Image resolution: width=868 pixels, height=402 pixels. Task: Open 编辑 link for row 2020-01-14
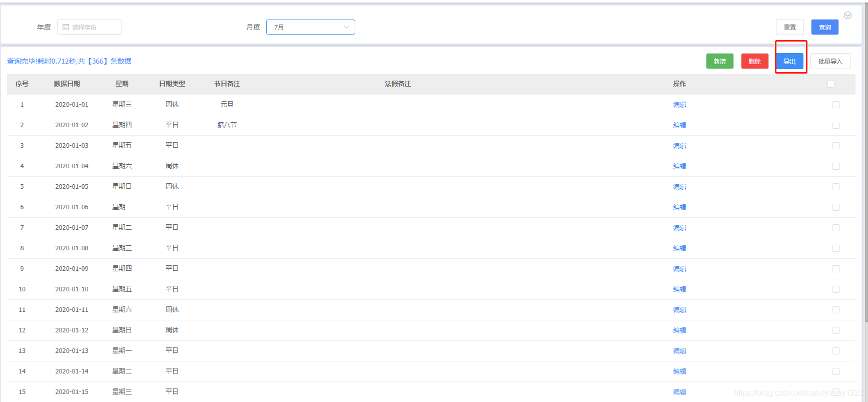click(x=679, y=371)
